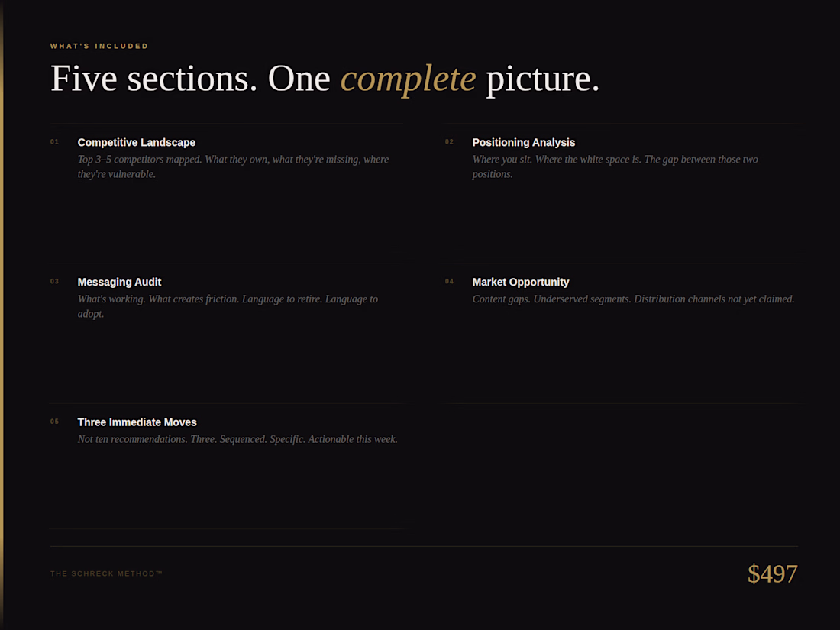
Task: Click the section number 02
Action: click(449, 142)
